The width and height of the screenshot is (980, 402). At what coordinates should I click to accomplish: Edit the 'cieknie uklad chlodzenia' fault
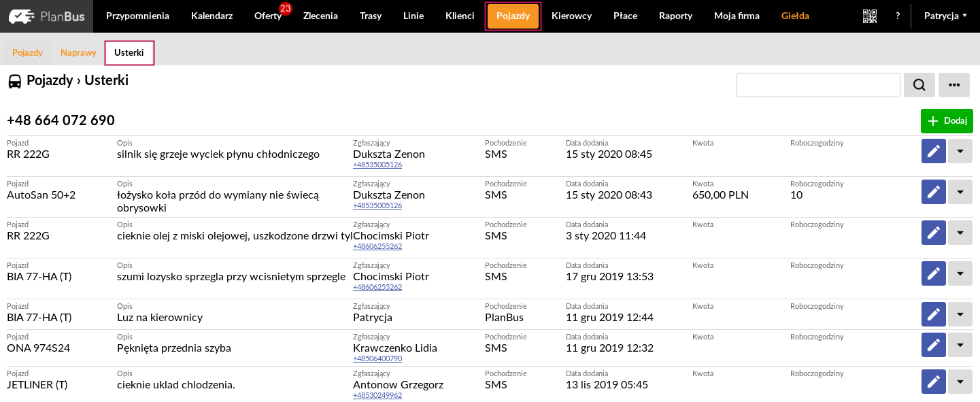pyautogui.click(x=934, y=382)
